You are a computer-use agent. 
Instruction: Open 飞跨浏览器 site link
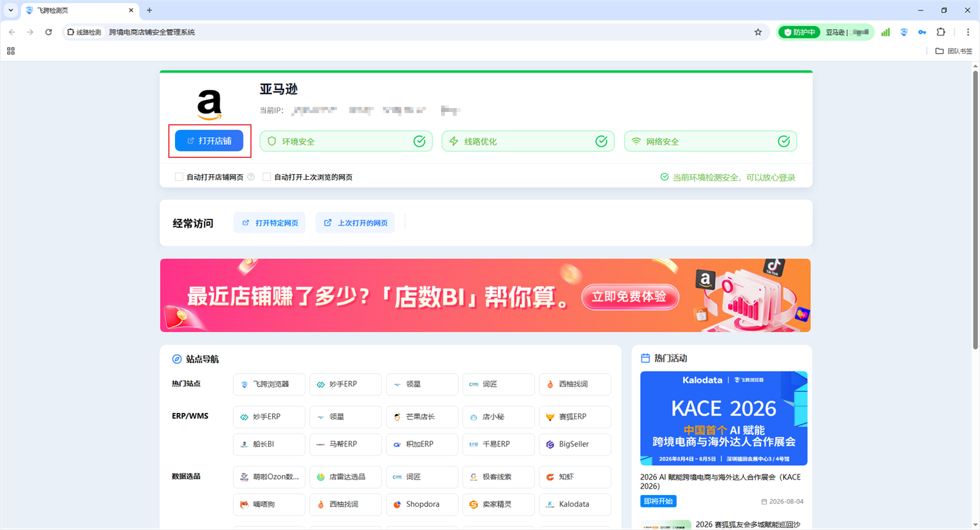pos(269,384)
